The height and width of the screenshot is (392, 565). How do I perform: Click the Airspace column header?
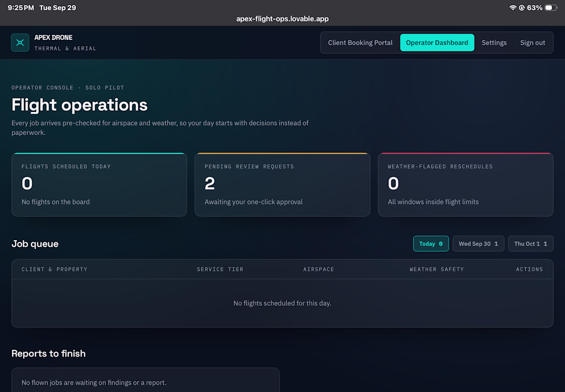point(318,269)
